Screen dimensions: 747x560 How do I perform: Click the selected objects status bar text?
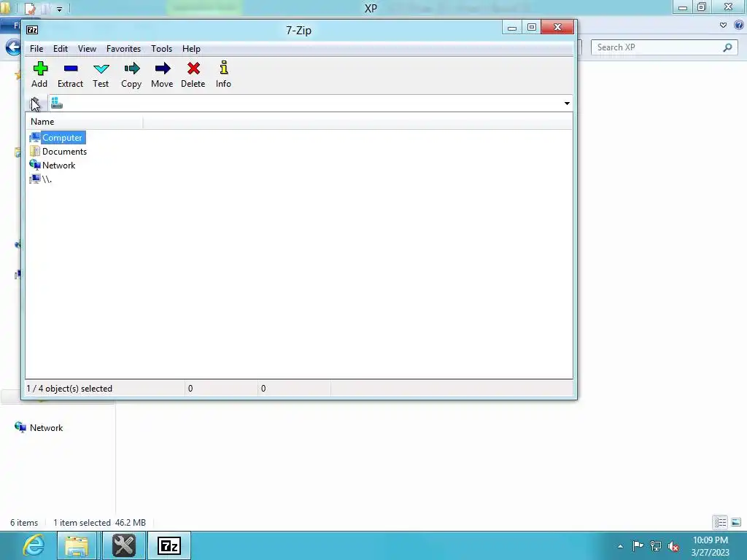[69, 389]
